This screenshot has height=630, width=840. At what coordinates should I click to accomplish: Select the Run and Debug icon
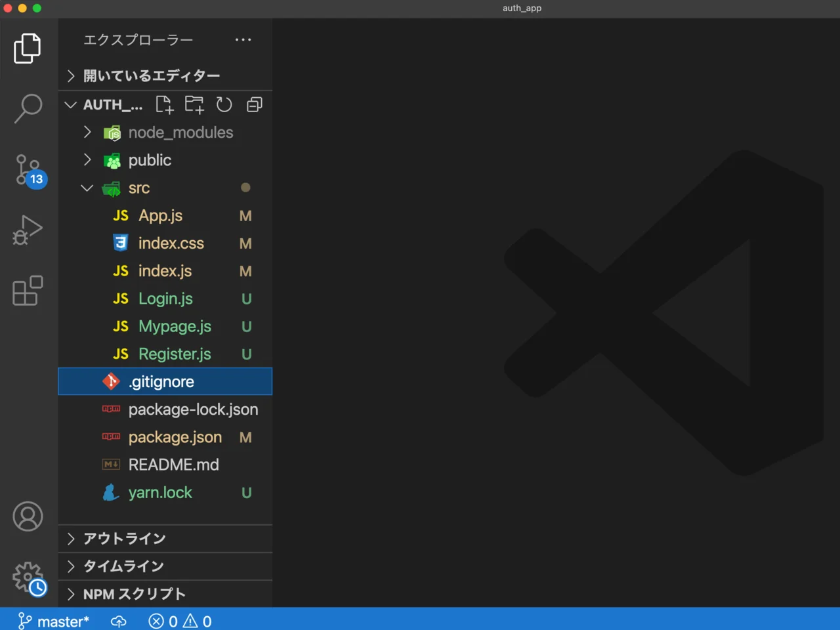pyautogui.click(x=27, y=230)
